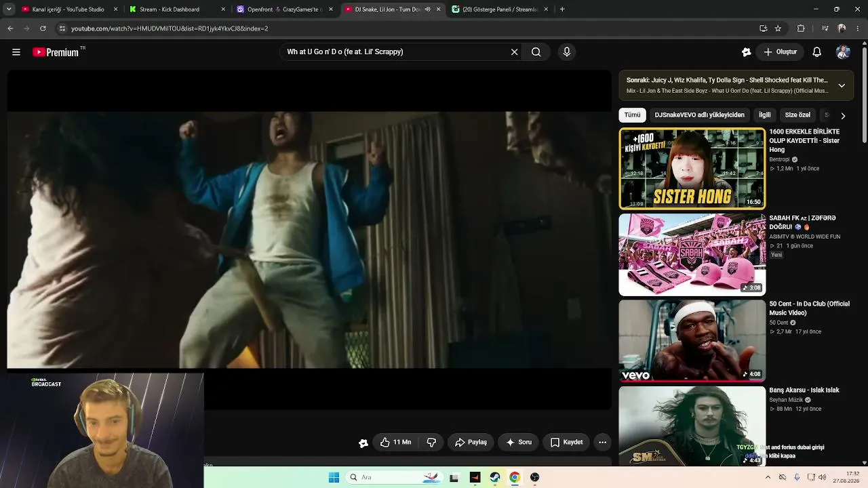Open the account avatar menu
This screenshot has width=868, height=488.
coord(843,52)
